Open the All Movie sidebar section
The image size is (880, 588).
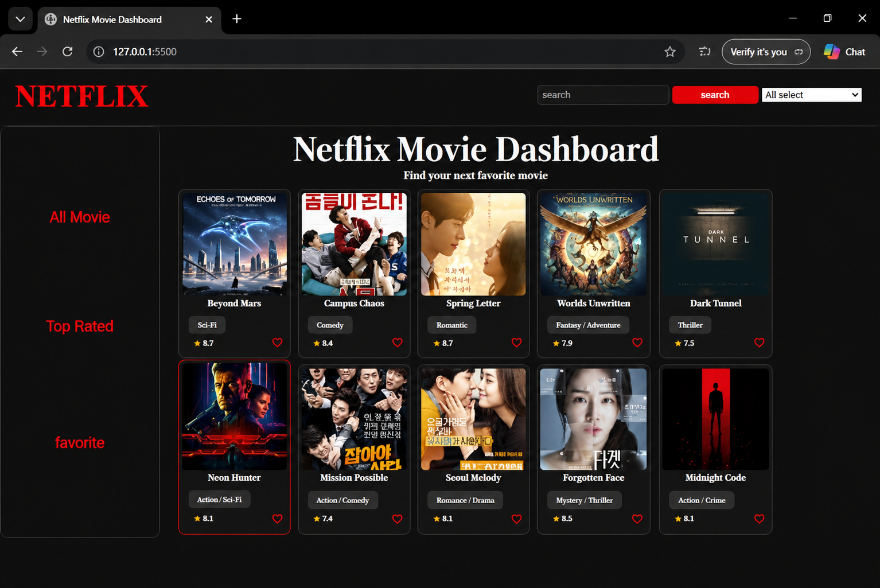80,217
